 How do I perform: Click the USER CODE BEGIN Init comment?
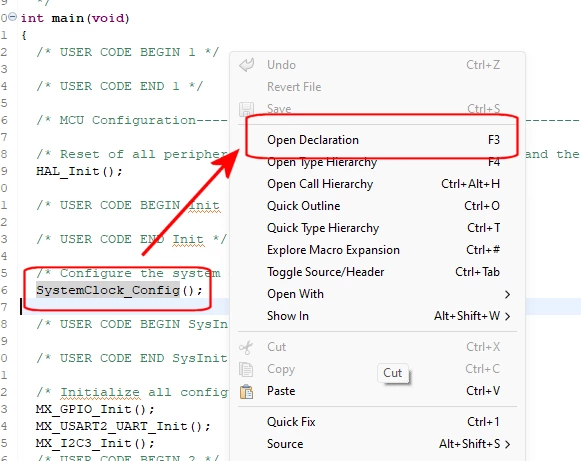coord(128,205)
